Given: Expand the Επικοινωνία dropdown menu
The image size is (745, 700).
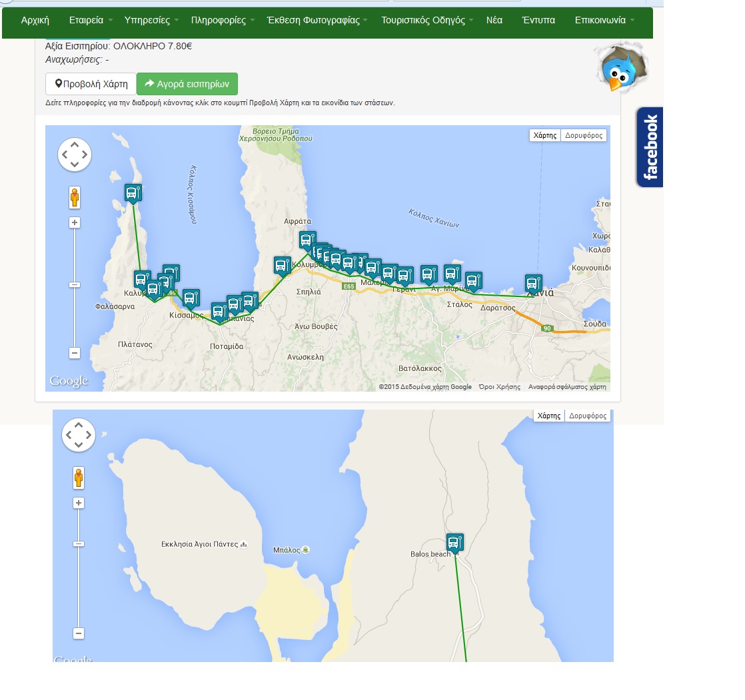Looking at the screenshot, I should (x=604, y=21).
